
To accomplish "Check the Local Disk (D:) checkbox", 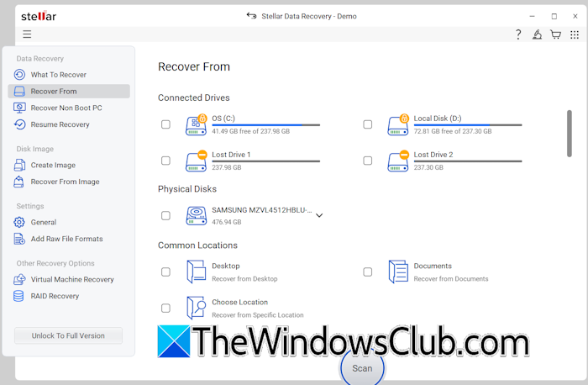I will [368, 124].
